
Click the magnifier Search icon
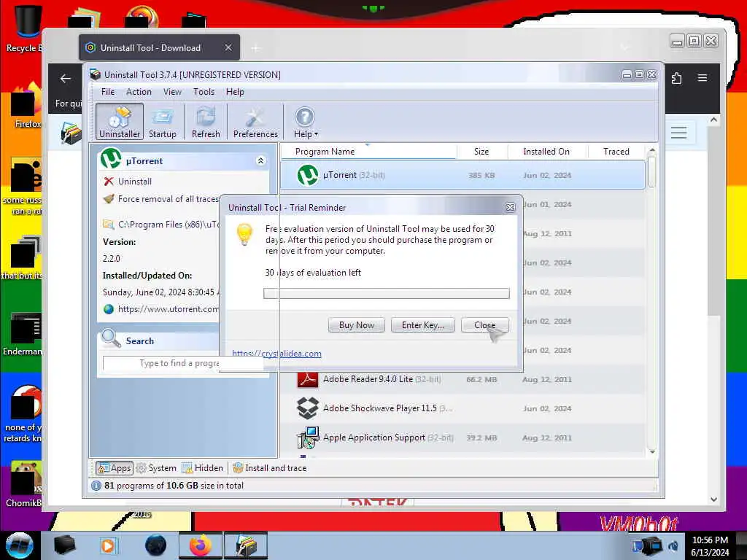[x=111, y=338]
